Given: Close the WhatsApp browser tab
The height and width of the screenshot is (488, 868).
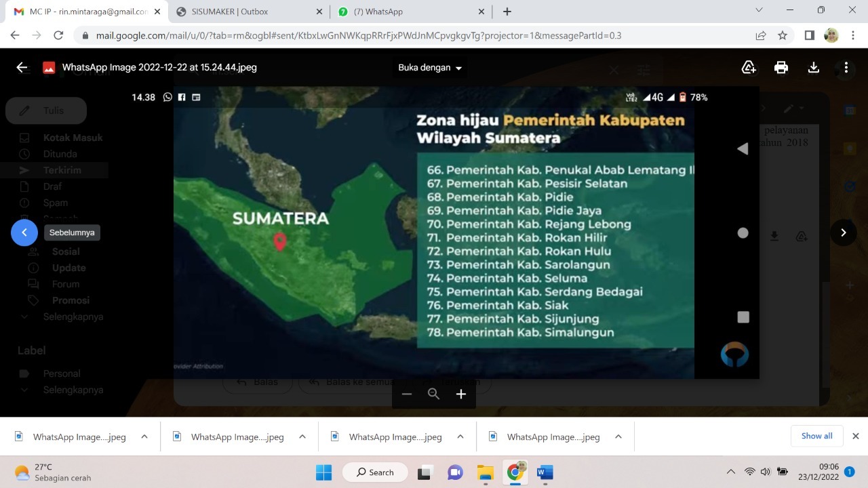Looking at the screenshot, I should tap(481, 12).
